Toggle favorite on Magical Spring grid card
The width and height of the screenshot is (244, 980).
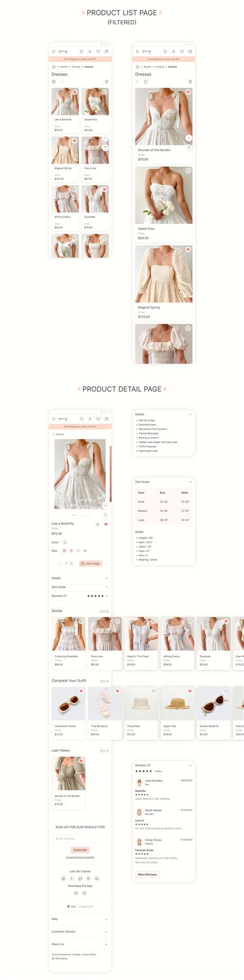tap(75, 141)
